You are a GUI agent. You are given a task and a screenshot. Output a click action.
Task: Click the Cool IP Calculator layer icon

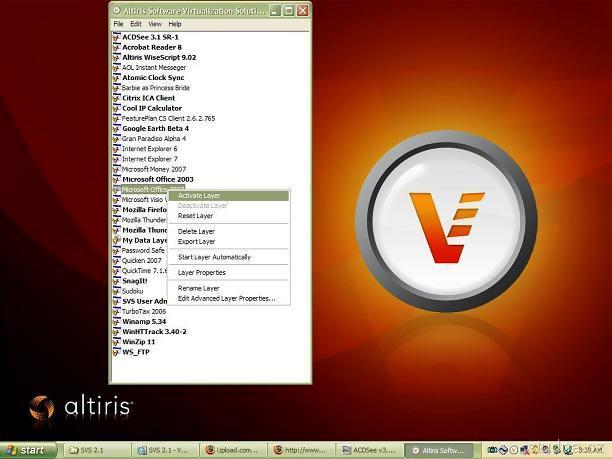click(116, 108)
